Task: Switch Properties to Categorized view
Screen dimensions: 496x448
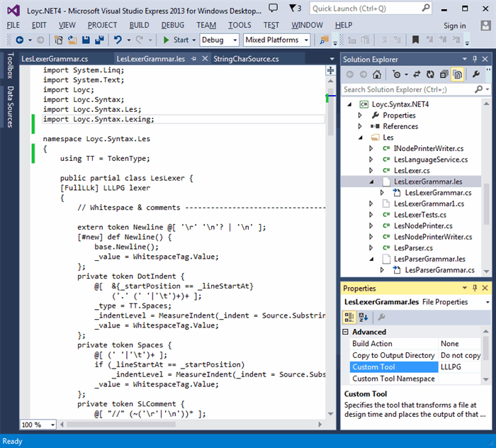Action: pyautogui.click(x=349, y=317)
